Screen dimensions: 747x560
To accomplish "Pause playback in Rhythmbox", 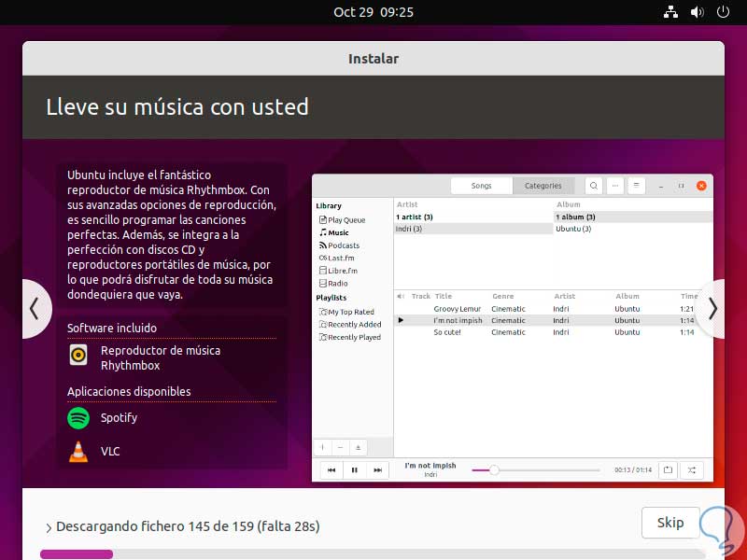I will tap(355, 470).
